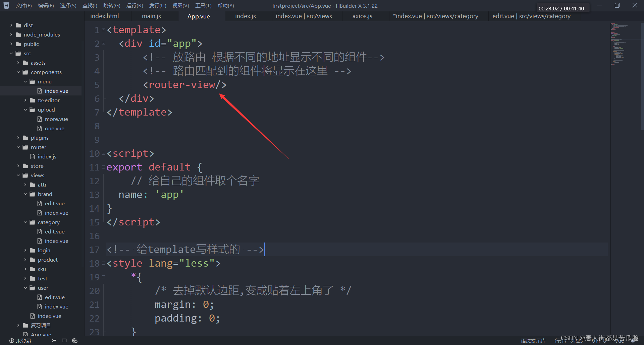The width and height of the screenshot is (644, 345).
Task: Collapse the upload folder
Action: click(x=25, y=110)
